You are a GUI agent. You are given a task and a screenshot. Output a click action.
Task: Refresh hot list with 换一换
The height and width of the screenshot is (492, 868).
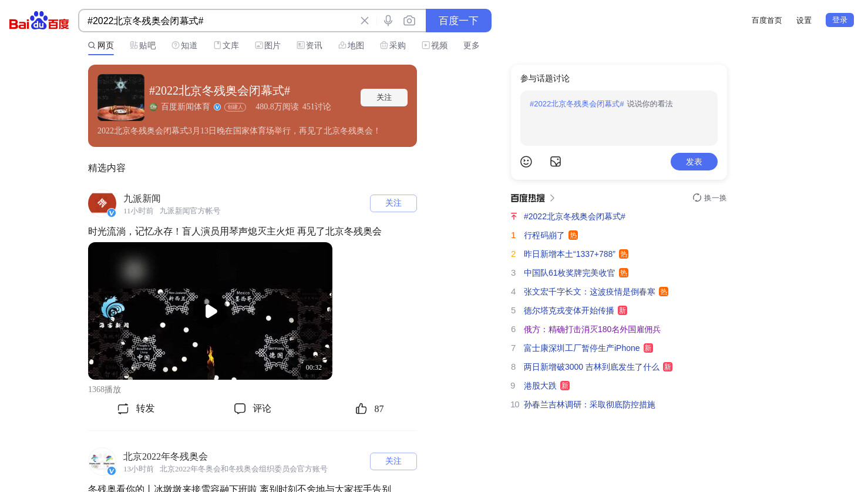coord(709,198)
